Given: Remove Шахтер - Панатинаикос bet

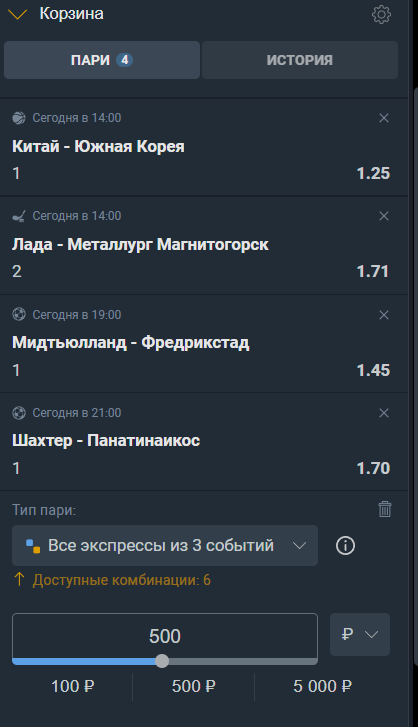Looking at the screenshot, I should coord(384,413).
